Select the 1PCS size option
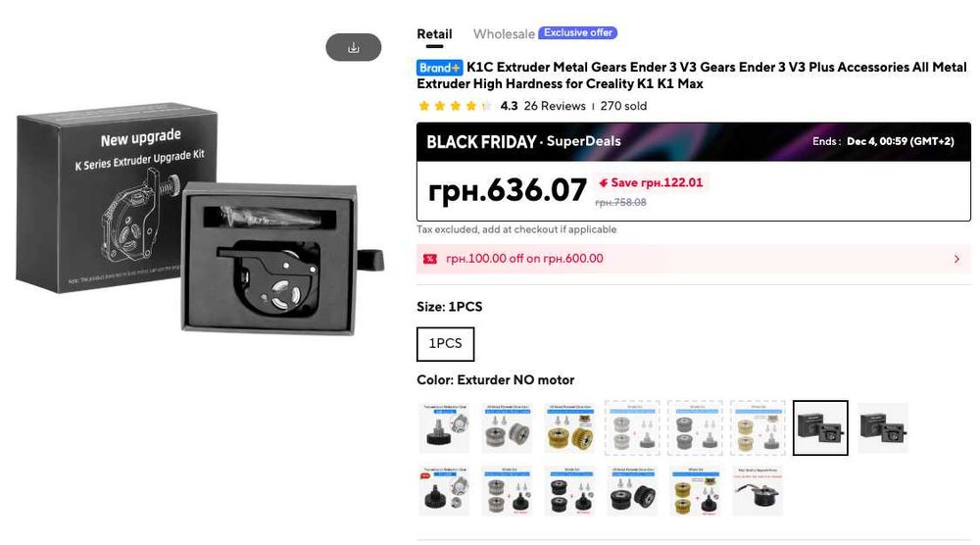This screenshot has height=545, width=980. [445, 344]
